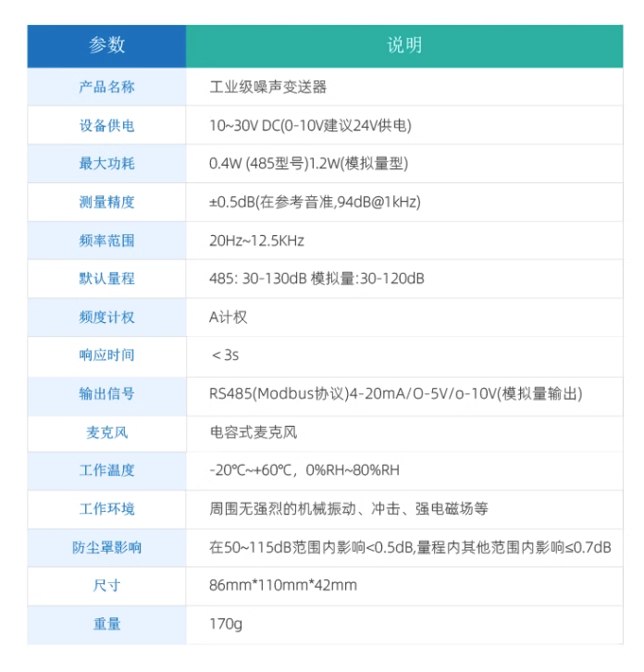Select the 最大功耗 label cell
644x672 pixels.
(x=106, y=164)
